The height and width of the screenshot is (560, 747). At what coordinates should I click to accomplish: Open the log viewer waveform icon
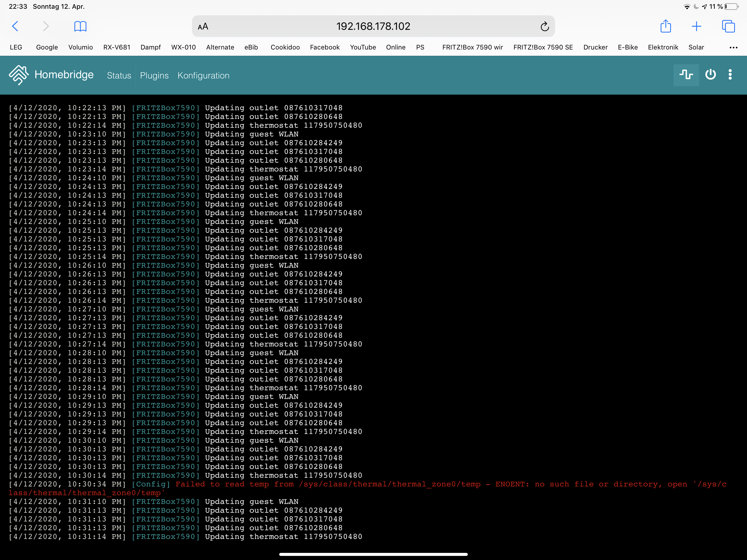click(686, 75)
